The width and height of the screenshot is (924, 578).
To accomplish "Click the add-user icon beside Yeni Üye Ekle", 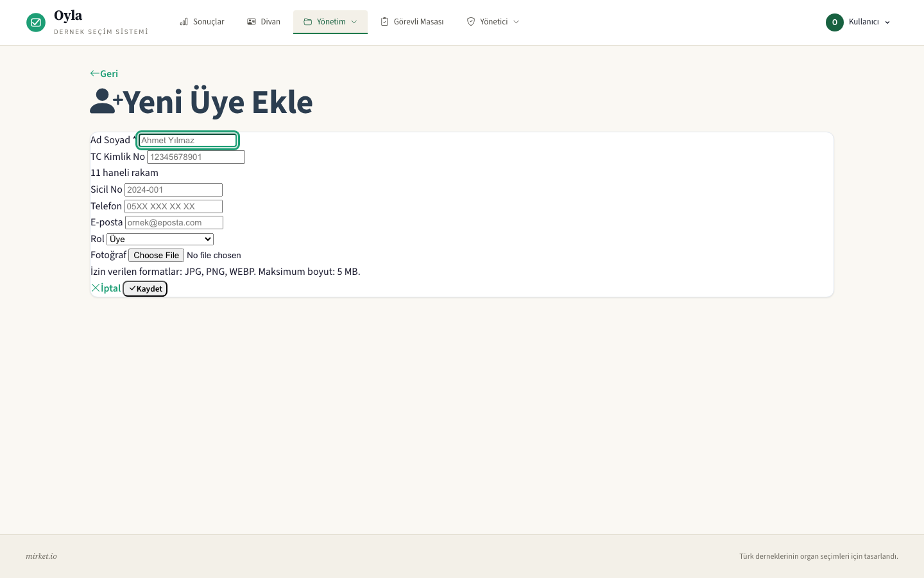I will point(107,101).
